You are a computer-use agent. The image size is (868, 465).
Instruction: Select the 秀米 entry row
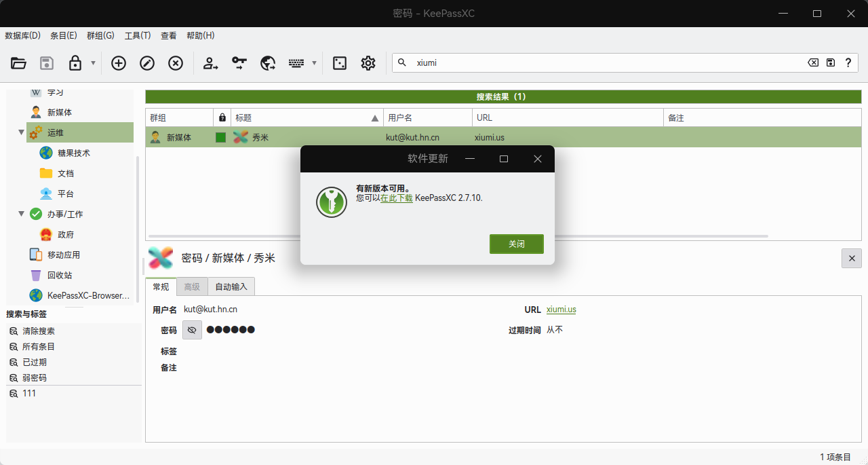coord(503,137)
